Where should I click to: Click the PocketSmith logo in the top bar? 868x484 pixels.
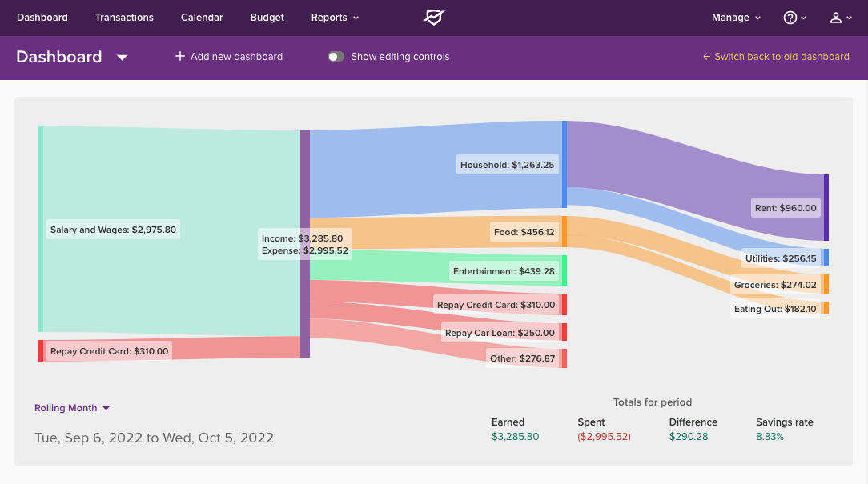[x=433, y=18]
